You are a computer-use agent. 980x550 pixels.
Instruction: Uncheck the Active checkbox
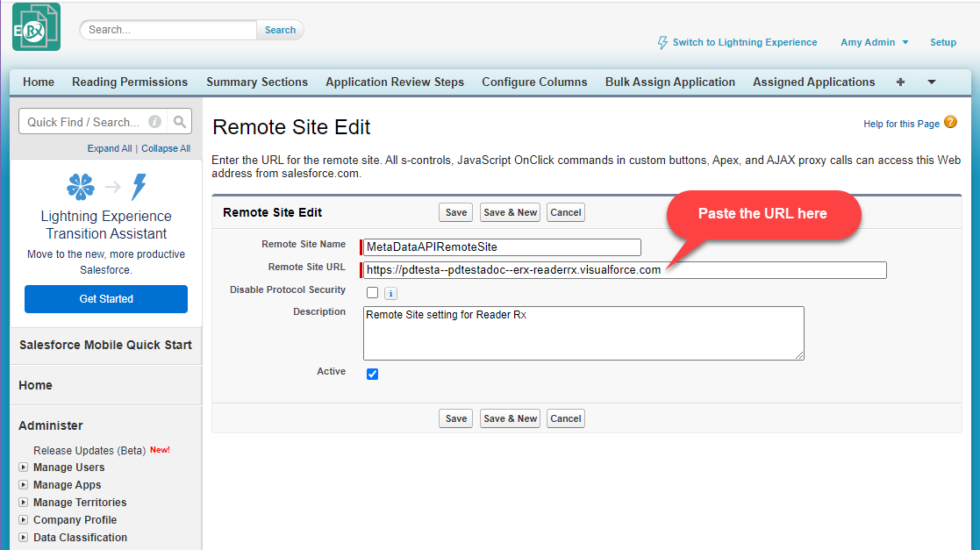[373, 374]
